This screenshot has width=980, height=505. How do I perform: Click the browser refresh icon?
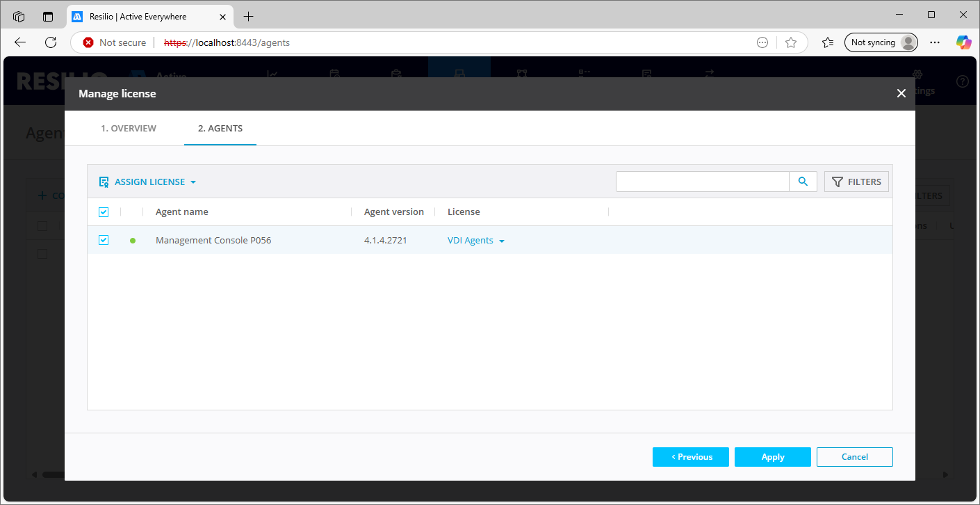click(x=51, y=42)
